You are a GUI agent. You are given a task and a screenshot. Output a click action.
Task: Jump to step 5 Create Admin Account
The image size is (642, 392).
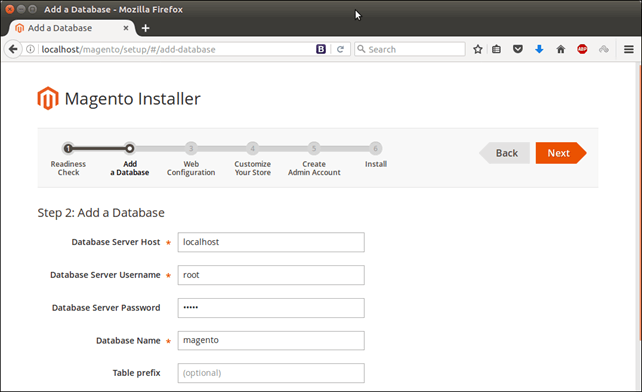point(314,148)
